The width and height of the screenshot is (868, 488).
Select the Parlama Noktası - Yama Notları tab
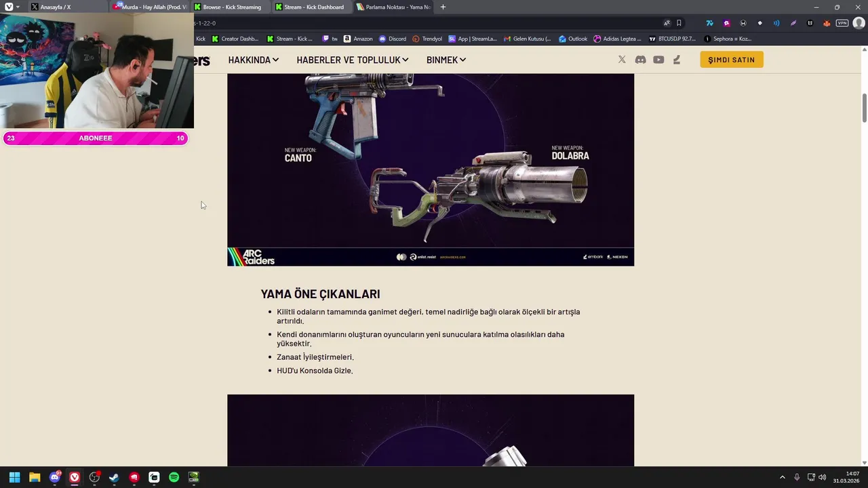point(393,7)
